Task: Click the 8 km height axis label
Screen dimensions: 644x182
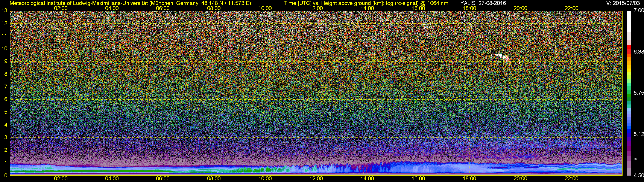Action: [6, 74]
